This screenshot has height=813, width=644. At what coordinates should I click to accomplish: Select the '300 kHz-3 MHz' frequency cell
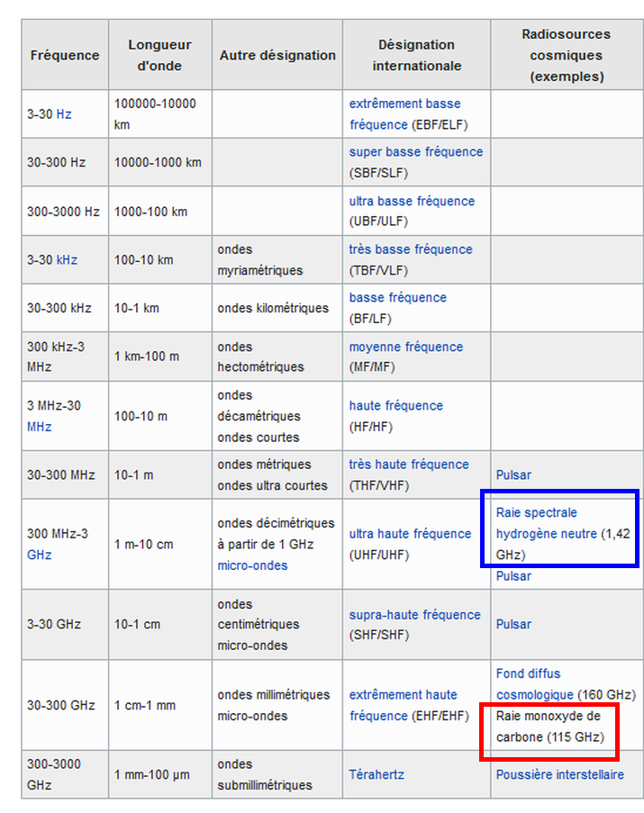(x=65, y=357)
